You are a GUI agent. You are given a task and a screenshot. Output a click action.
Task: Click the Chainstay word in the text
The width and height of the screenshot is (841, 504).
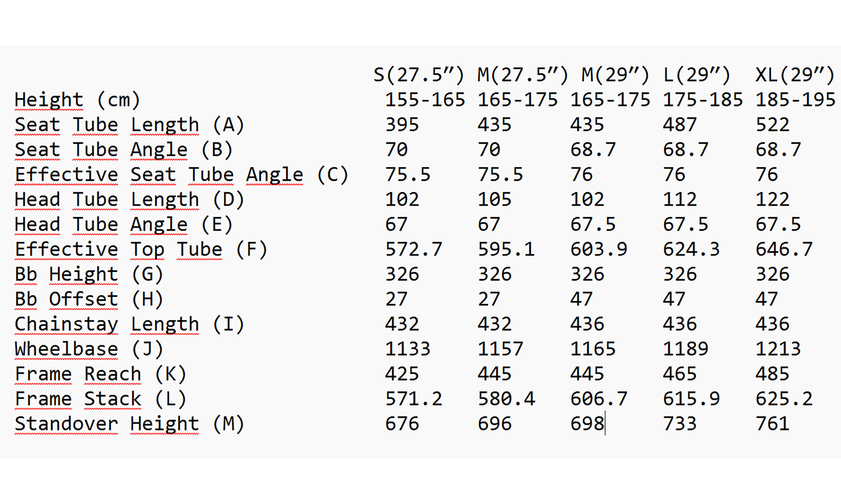click(66, 324)
